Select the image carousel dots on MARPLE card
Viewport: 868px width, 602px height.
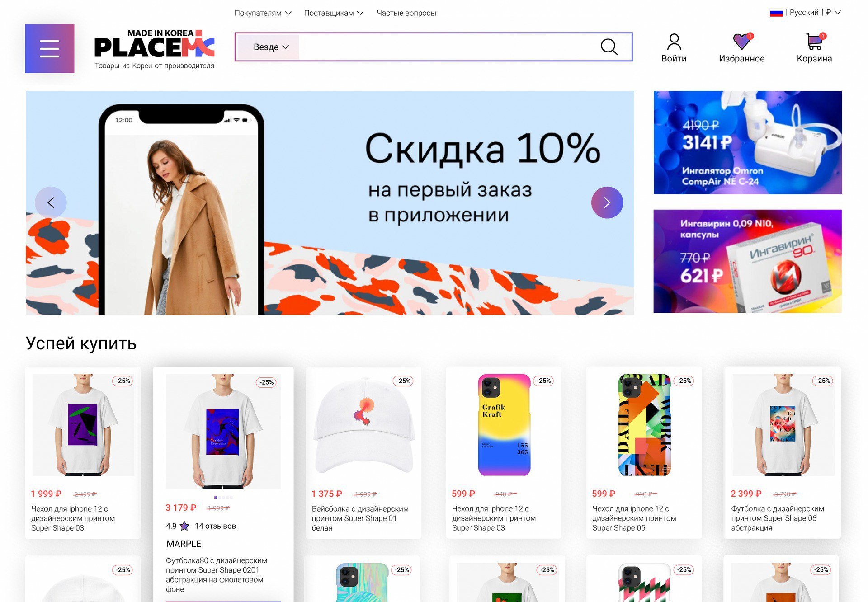click(223, 497)
